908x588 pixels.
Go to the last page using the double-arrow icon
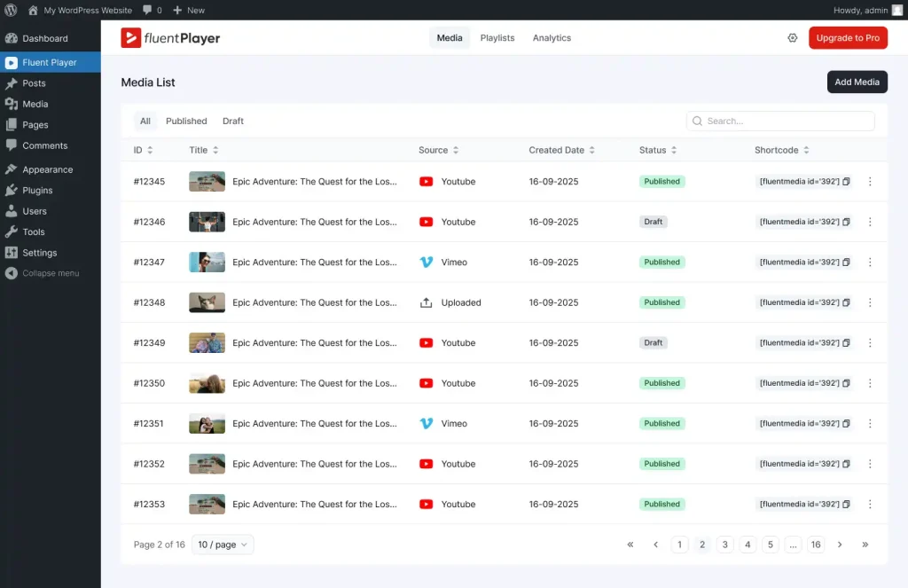(865, 545)
